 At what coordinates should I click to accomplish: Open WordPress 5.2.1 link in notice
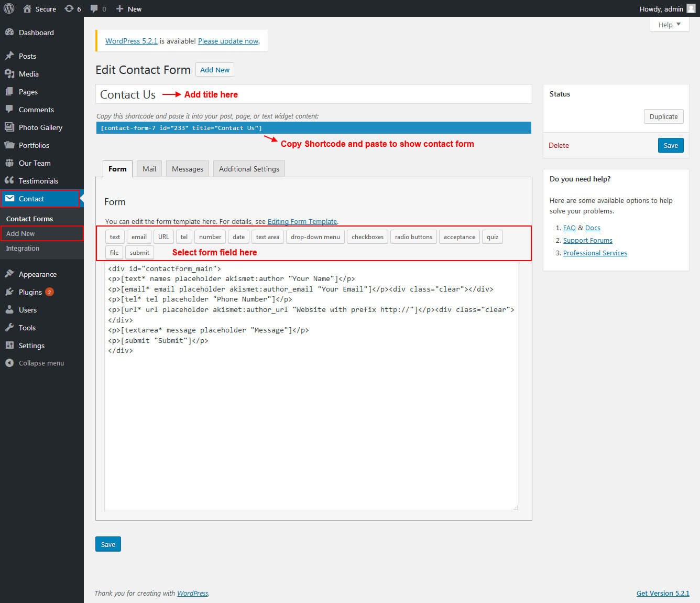131,41
